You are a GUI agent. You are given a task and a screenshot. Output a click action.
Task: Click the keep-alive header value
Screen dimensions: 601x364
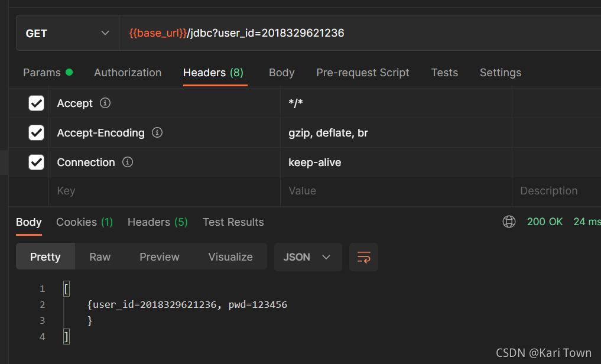pyautogui.click(x=314, y=162)
